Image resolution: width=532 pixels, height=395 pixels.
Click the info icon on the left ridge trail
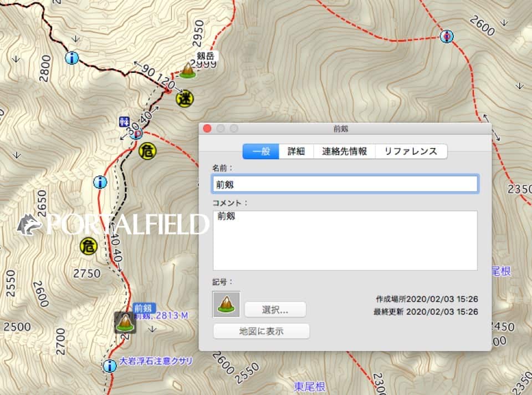[x=100, y=183]
